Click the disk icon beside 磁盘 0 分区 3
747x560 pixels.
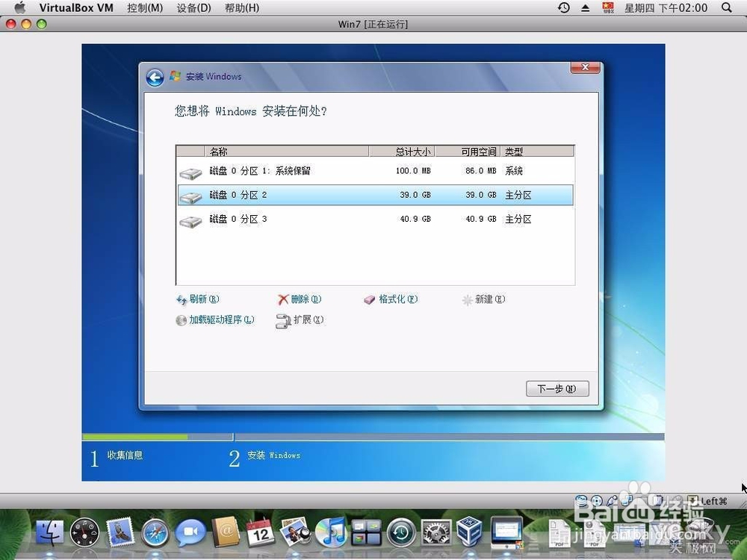[x=190, y=221]
